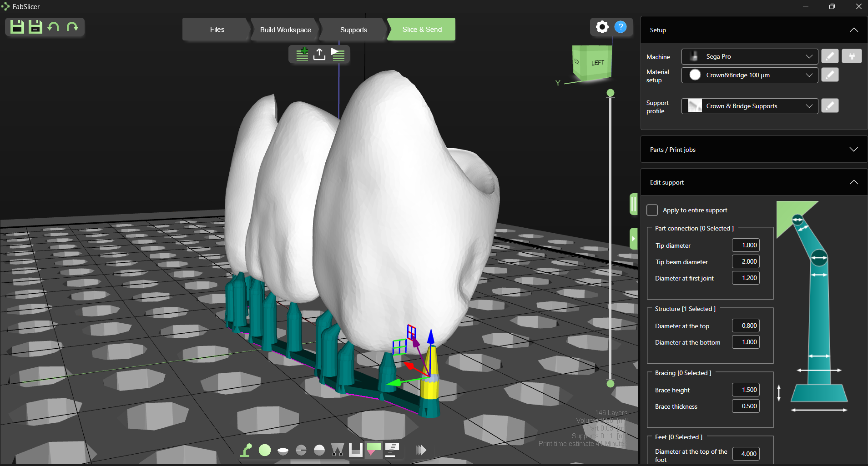This screenshot has height=466, width=868.
Task: Click the printer connect icon beside Machine
Action: coord(852,56)
